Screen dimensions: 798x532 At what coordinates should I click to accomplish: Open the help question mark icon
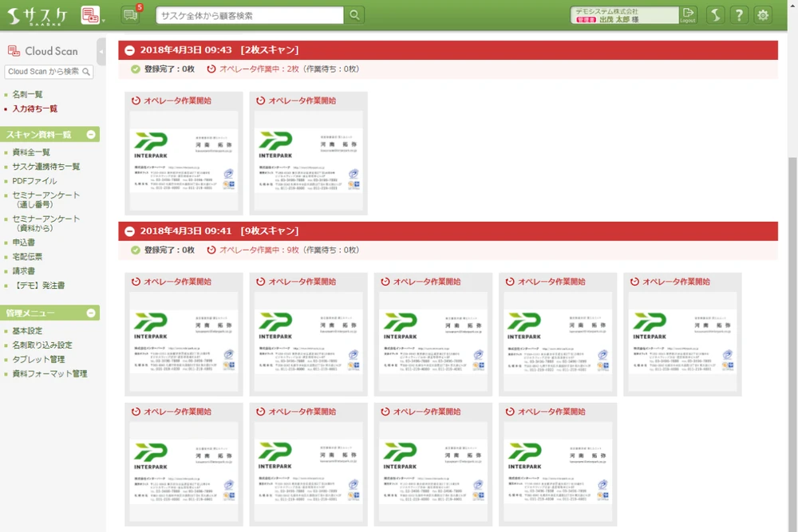click(x=739, y=15)
